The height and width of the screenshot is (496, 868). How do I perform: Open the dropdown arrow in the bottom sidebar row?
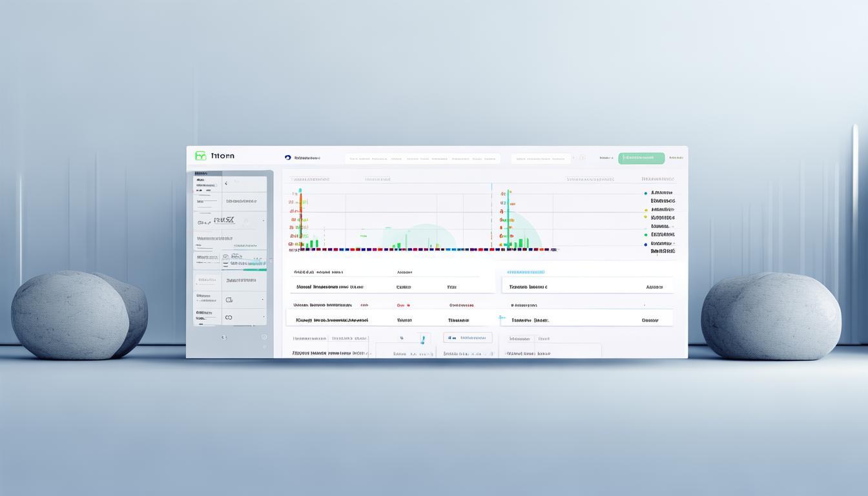coord(263,318)
